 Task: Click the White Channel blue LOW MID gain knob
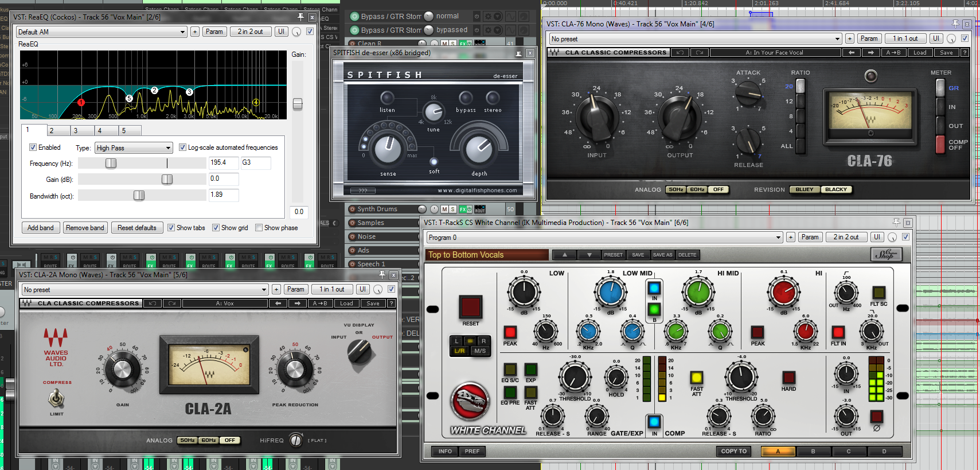[610, 292]
